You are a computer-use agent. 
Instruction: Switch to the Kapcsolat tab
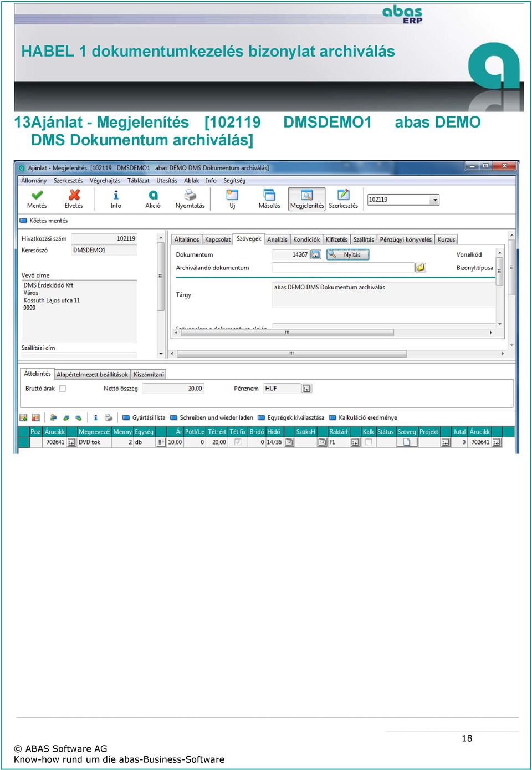pos(218,239)
